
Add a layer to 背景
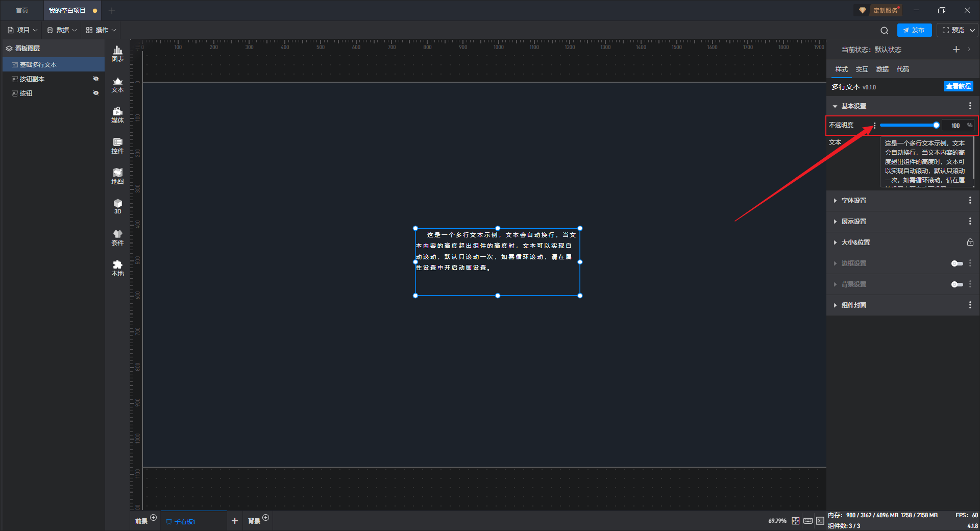click(x=266, y=518)
